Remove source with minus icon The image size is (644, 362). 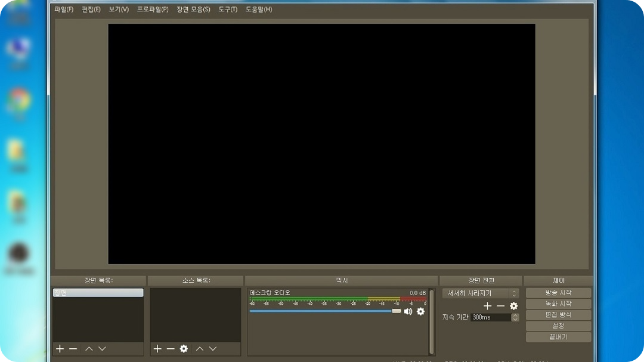pyautogui.click(x=171, y=348)
